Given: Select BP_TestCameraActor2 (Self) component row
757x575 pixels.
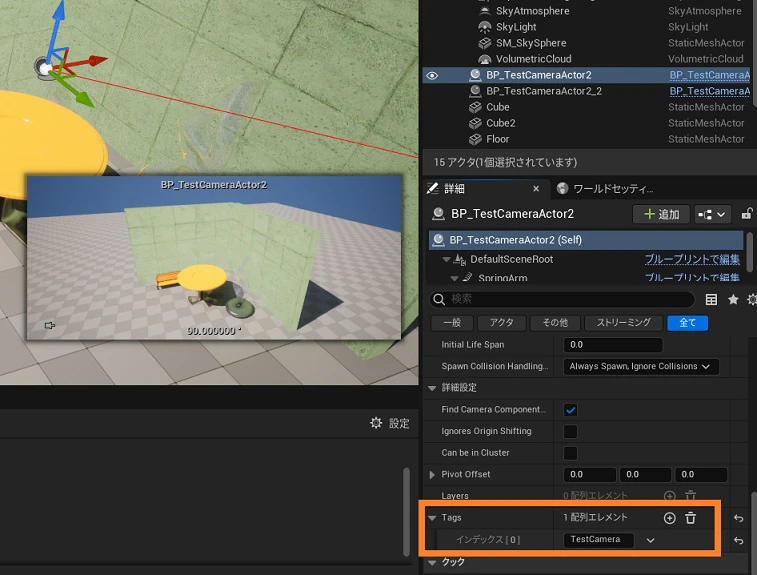Looking at the screenshot, I should click(586, 240).
